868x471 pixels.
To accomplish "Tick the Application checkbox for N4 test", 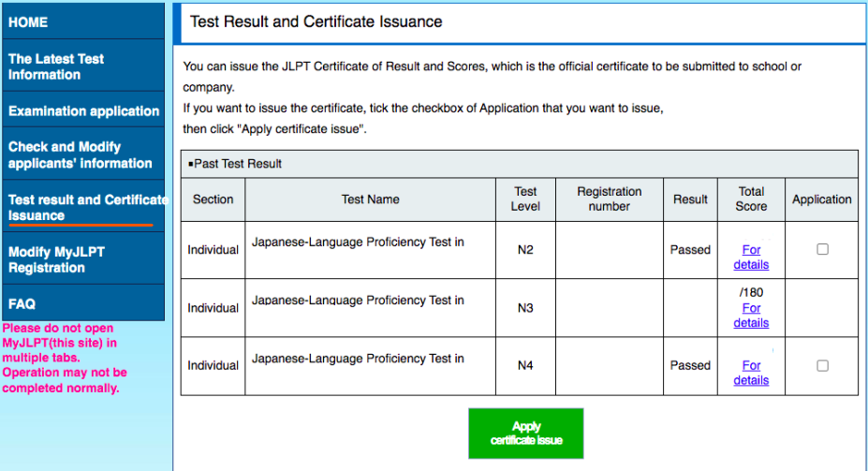I will pyautogui.click(x=822, y=366).
